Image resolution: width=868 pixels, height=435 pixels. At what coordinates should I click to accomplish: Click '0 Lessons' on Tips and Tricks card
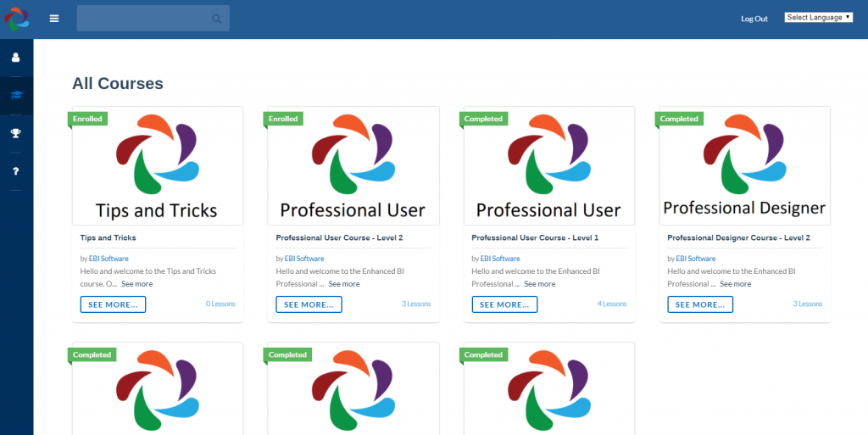[x=220, y=304]
